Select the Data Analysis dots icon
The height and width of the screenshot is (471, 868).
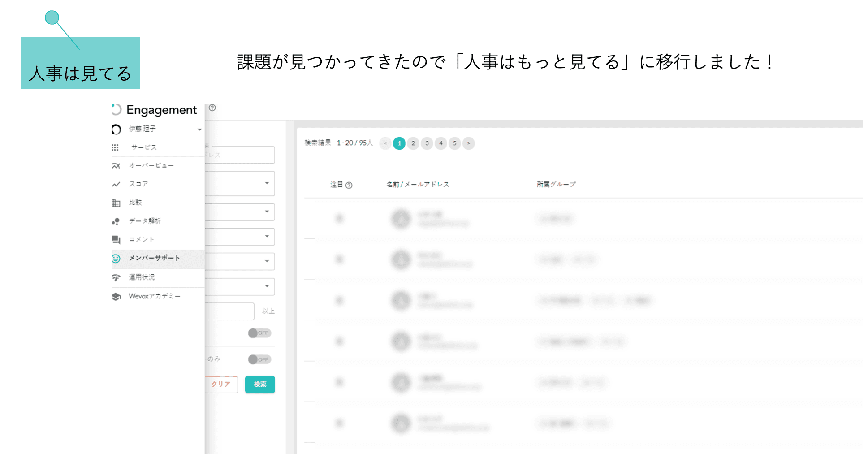pos(116,221)
